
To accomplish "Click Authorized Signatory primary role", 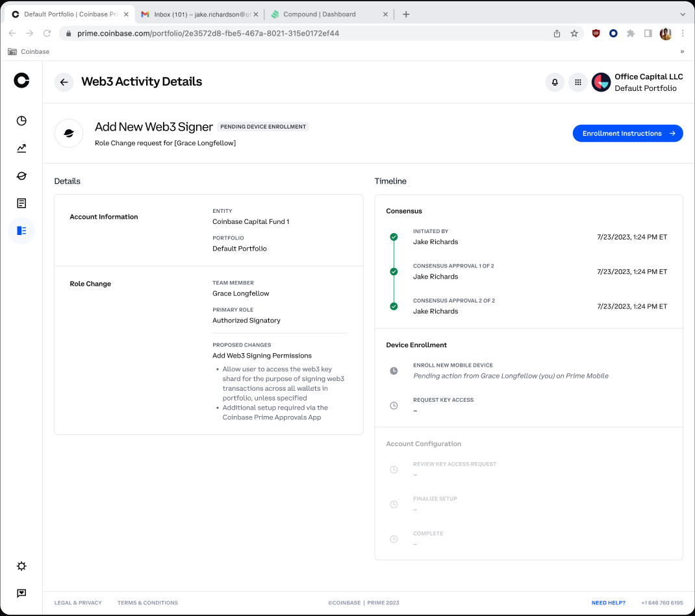I will pos(246,320).
